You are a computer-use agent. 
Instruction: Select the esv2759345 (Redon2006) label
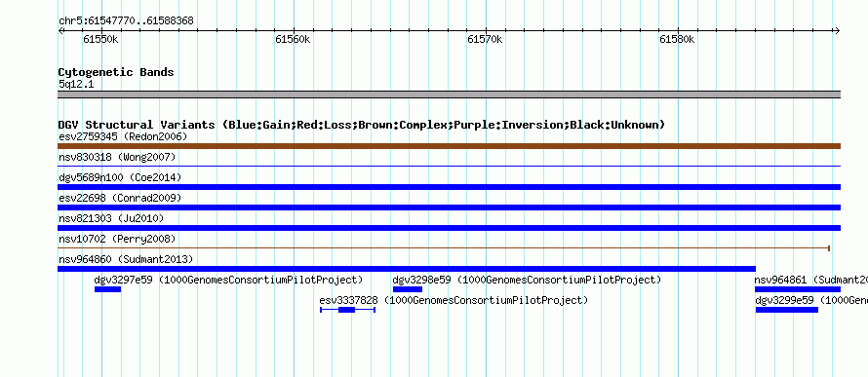pos(123,136)
